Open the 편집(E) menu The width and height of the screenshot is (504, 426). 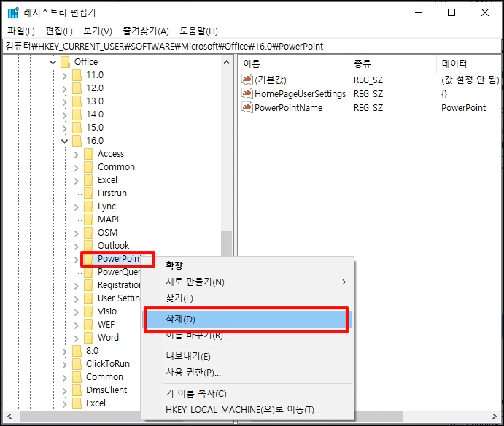[x=59, y=31]
